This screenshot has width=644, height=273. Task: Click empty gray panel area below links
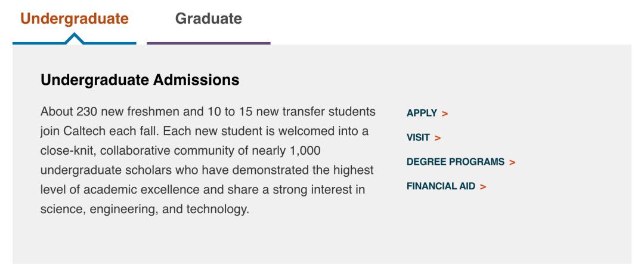(x=507, y=233)
